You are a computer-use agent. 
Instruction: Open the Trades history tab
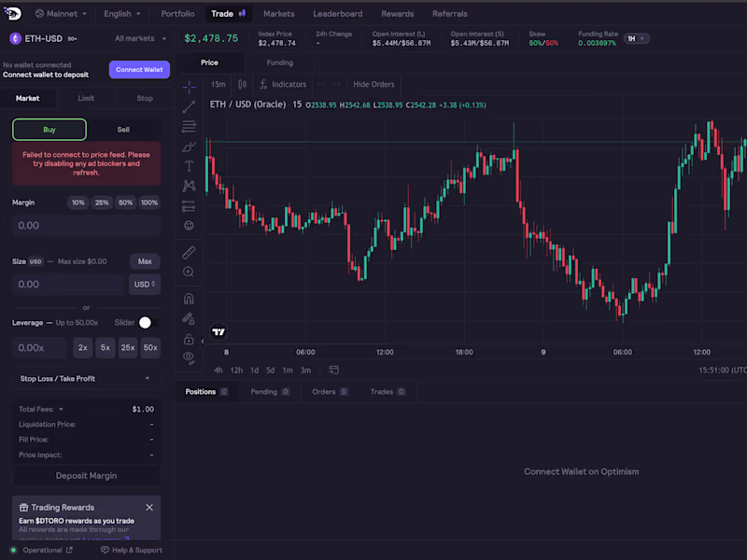point(388,392)
